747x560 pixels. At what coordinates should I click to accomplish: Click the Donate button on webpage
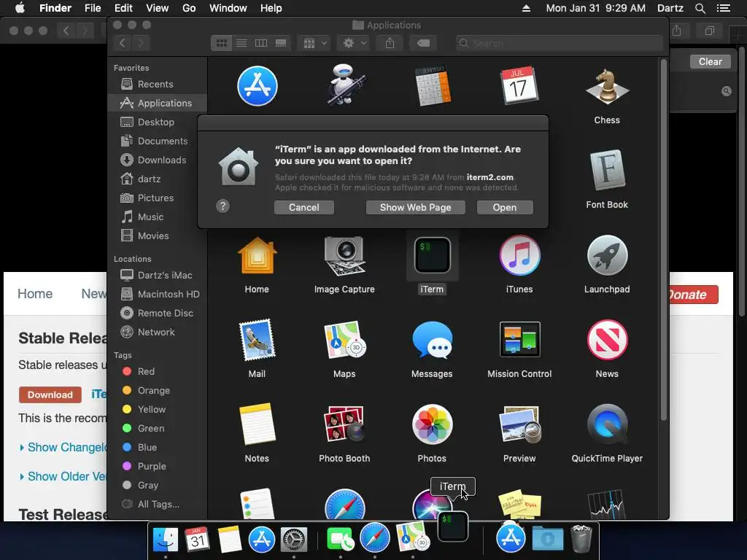pos(694,295)
